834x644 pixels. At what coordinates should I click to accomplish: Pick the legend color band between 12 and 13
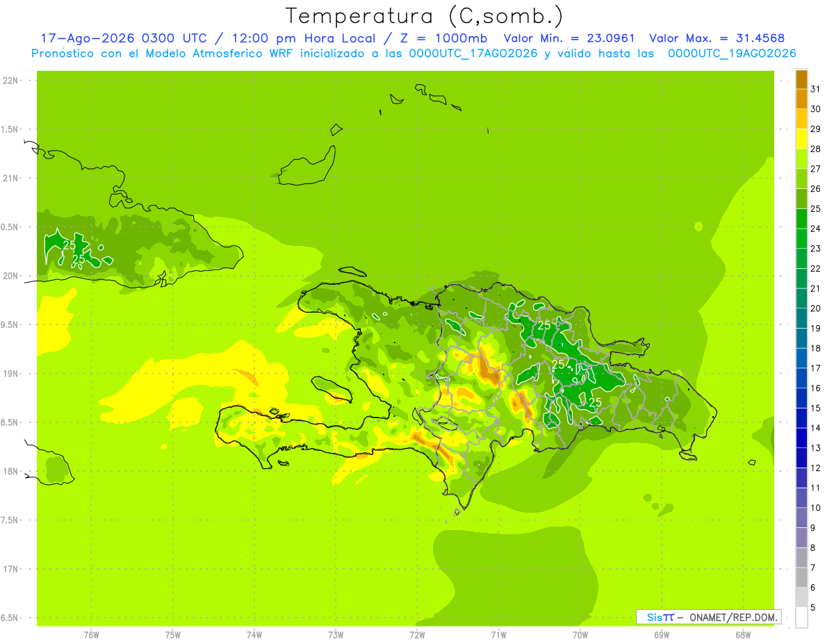pyautogui.click(x=801, y=458)
